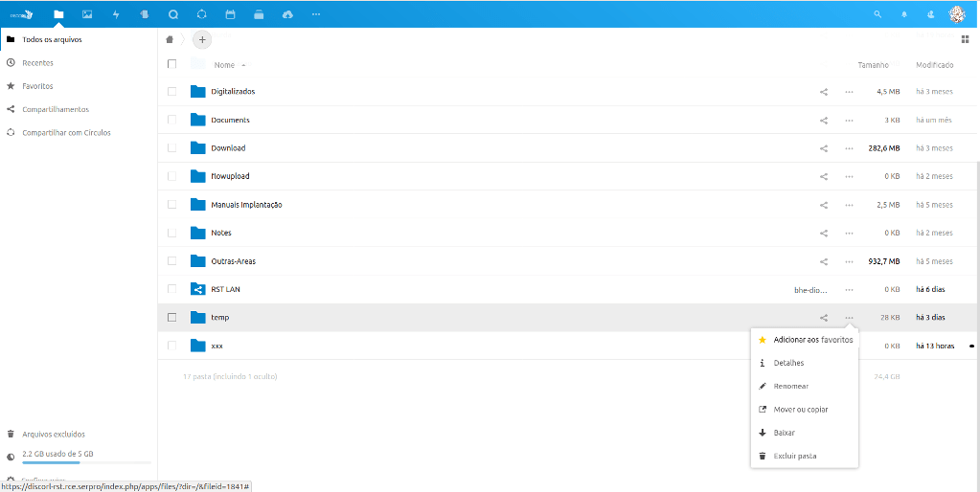Choose Renomear from the context menu

pyautogui.click(x=791, y=386)
